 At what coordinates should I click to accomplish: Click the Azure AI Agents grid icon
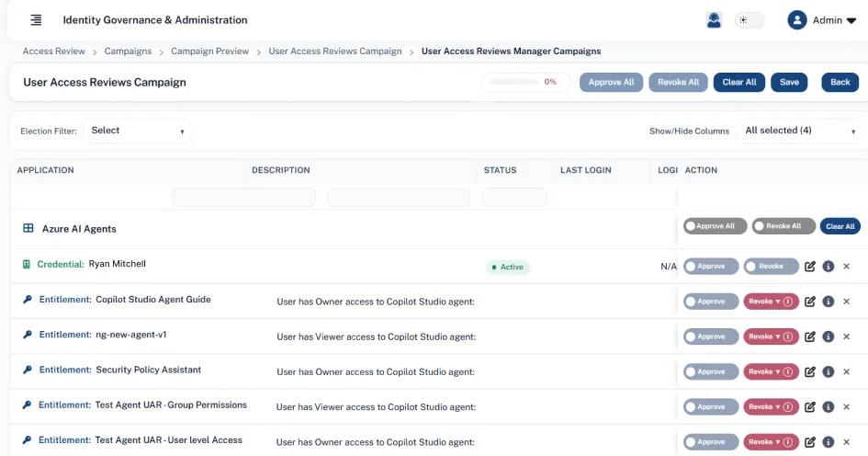pyautogui.click(x=28, y=228)
